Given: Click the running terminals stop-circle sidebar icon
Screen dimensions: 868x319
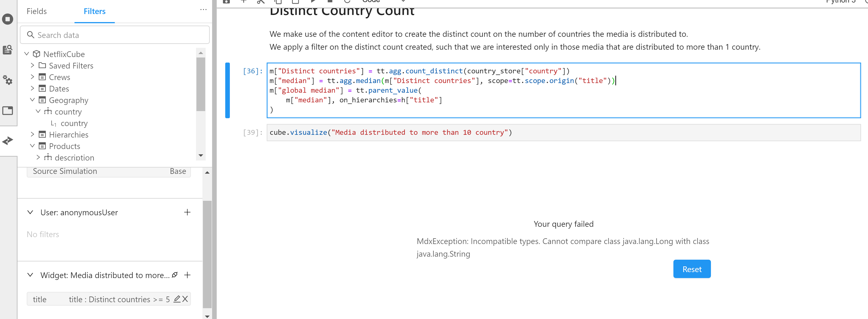Looking at the screenshot, I should [7, 19].
